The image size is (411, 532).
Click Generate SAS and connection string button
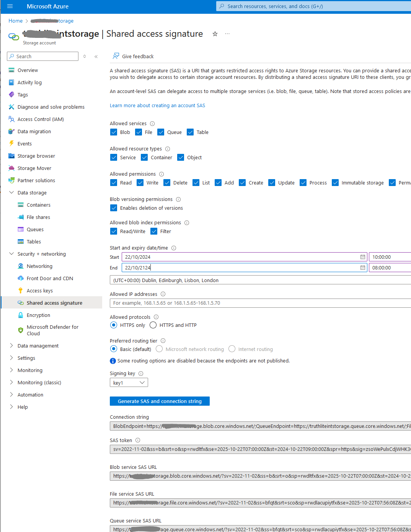pos(160,401)
